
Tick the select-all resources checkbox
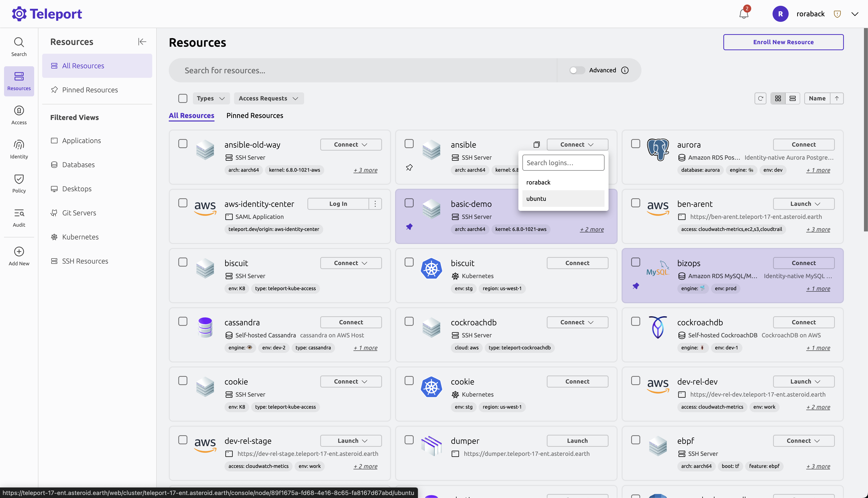183,98
